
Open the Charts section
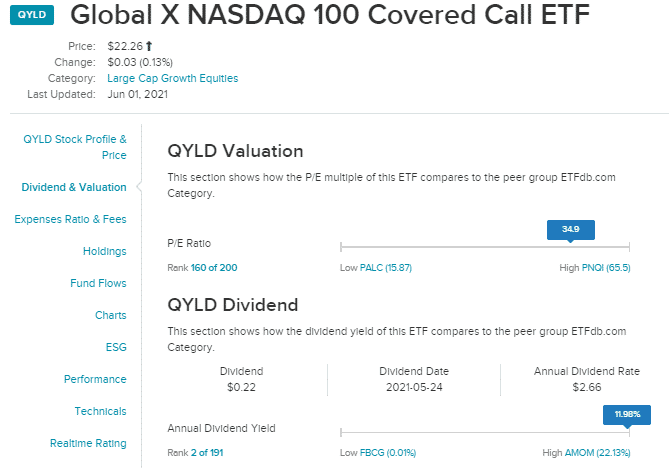point(111,315)
